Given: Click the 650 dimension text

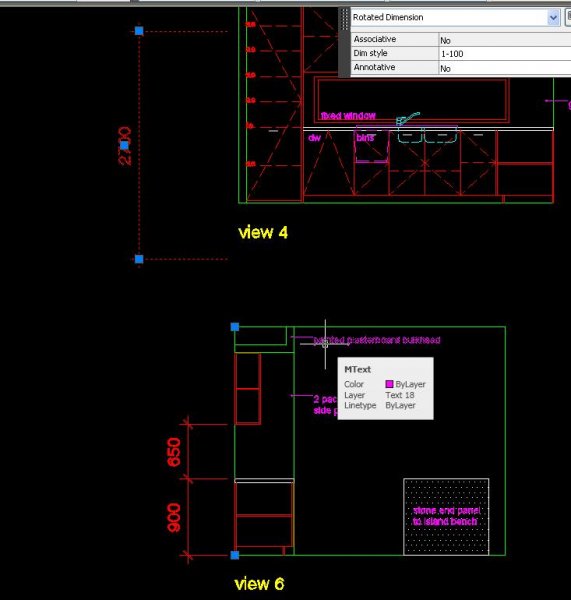Looking at the screenshot, I should (x=174, y=452).
